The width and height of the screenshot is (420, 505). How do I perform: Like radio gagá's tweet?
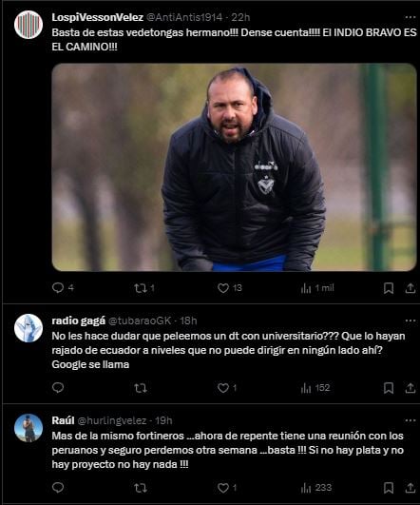[x=227, y=387]
